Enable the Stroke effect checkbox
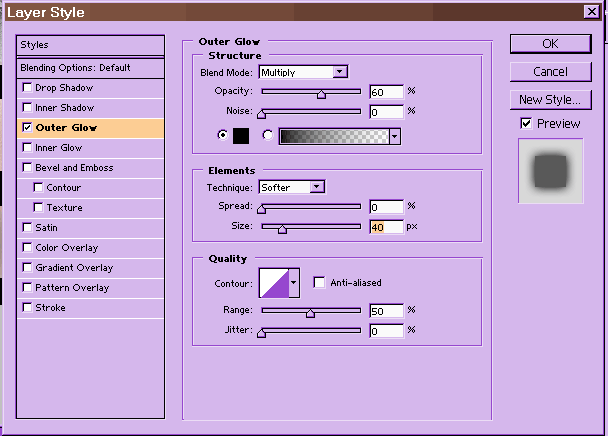Viewport: 608px width, 436px height. [27, 308]
